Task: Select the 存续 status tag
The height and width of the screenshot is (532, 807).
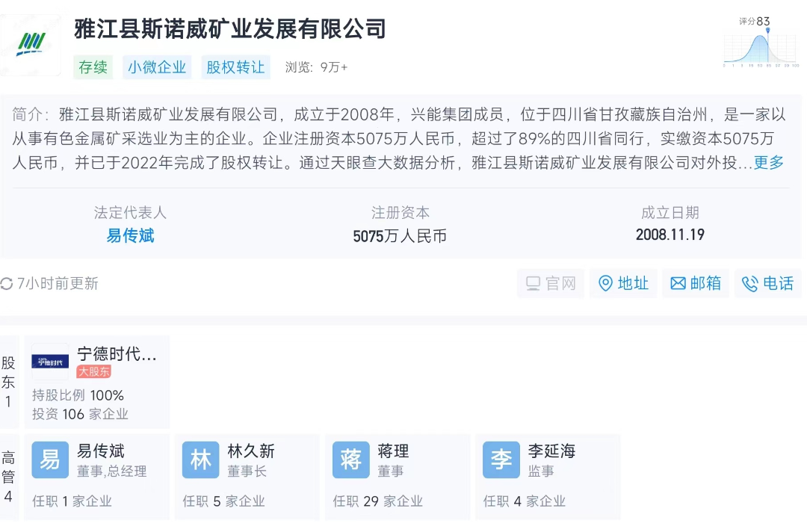Action: coord(93,67)
